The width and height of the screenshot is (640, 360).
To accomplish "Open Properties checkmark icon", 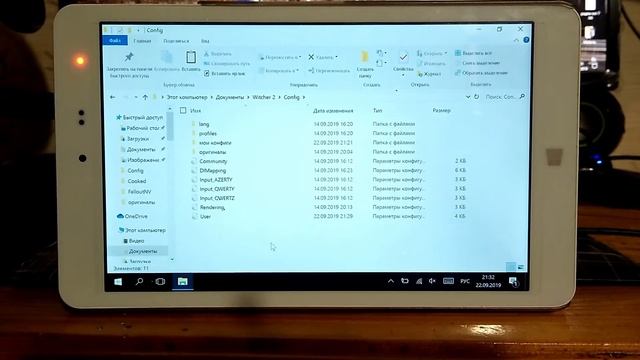I will tap(403, 58).
